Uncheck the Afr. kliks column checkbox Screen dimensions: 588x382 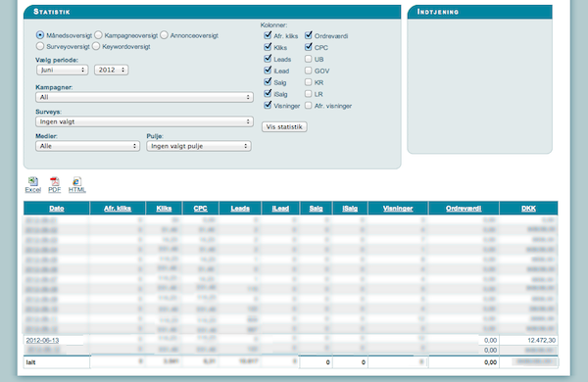(268, 35)
